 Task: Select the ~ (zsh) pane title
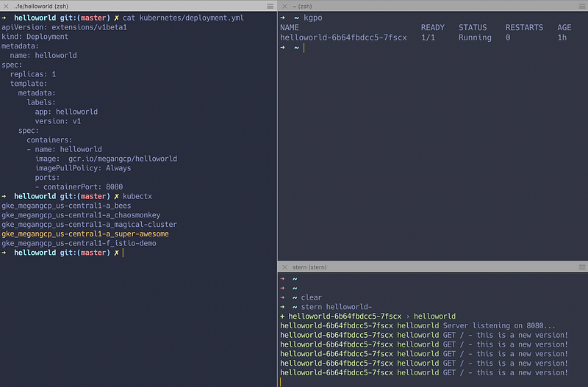[302, 6]
